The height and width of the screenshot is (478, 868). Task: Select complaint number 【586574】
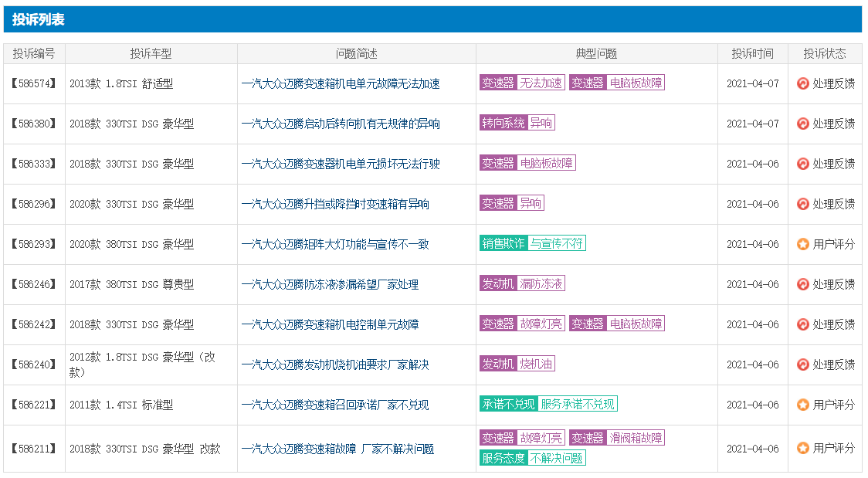[34, 83]
